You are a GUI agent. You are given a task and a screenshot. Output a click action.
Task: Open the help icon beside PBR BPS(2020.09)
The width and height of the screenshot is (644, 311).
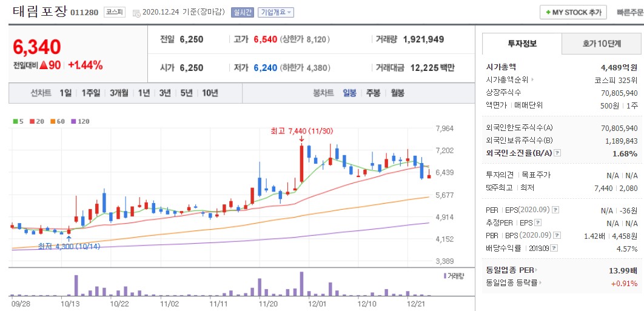pyautogui.click(x=557, y=236)
